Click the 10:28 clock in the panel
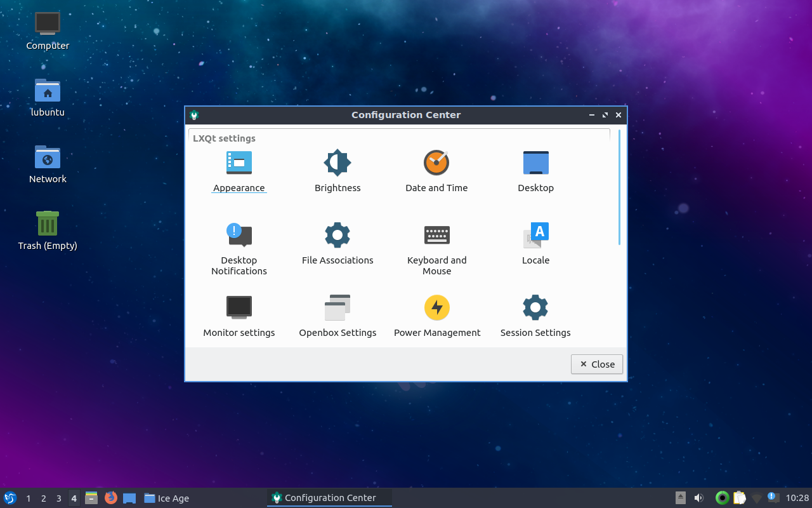 pyautogui.click(x=797, y=498)
